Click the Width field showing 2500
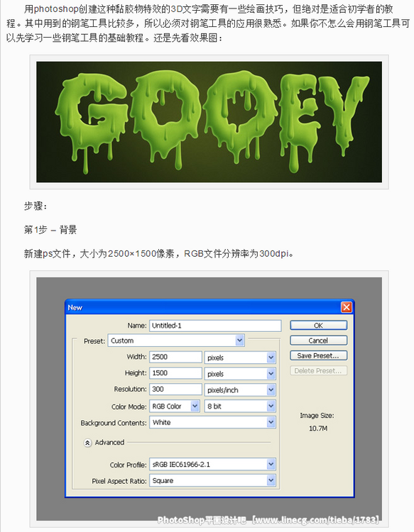This screenshot has height=532, width=414. tap(175, 357)
